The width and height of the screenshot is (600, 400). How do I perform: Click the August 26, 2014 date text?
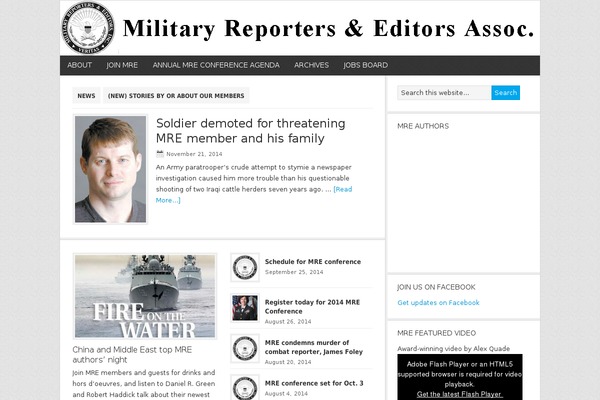288,322
